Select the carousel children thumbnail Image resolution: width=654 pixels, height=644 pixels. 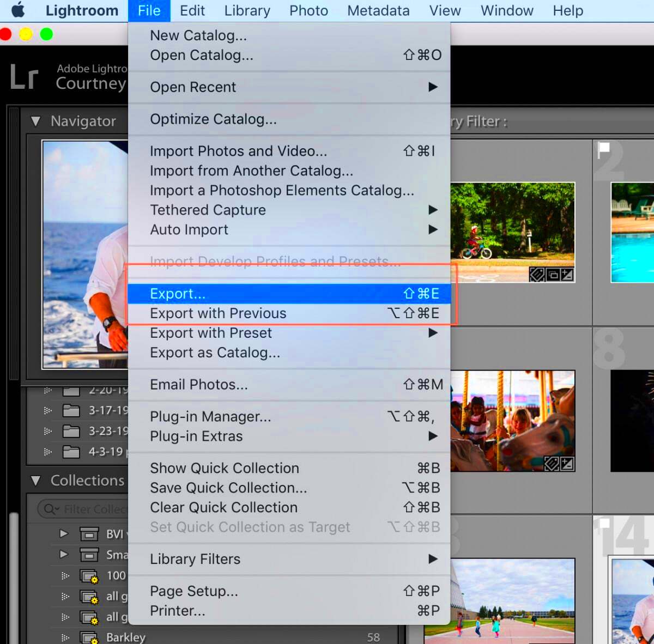coord(512,421)
